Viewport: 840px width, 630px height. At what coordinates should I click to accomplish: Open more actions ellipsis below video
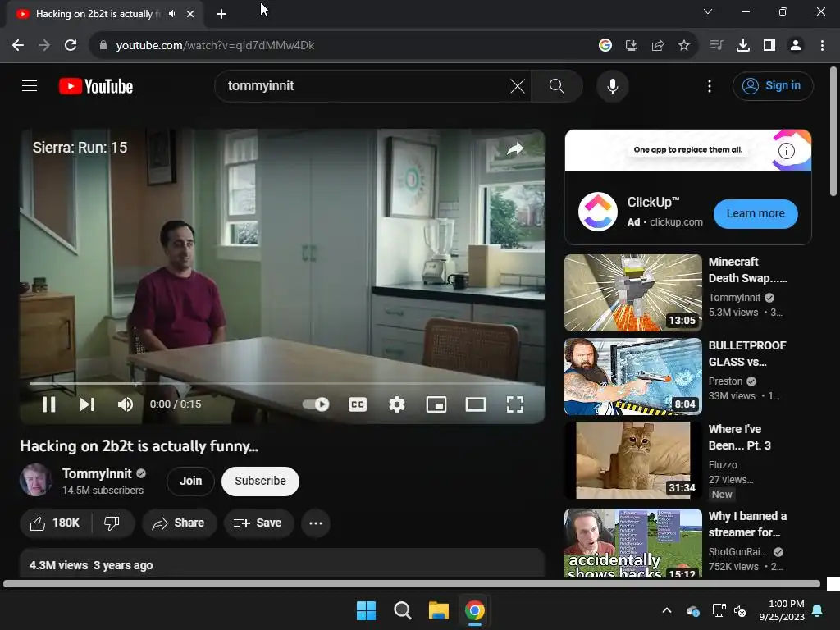pyautogui.click(x=316, y=523)
